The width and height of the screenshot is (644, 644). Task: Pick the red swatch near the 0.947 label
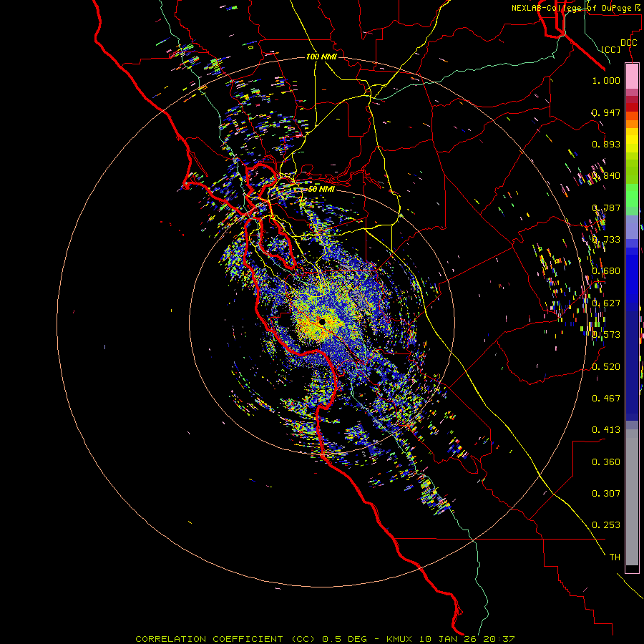click(x=632, y=107)
